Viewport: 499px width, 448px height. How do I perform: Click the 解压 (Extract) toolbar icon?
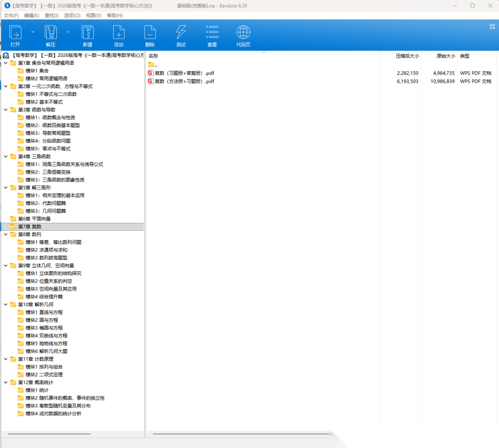point(51,32)
